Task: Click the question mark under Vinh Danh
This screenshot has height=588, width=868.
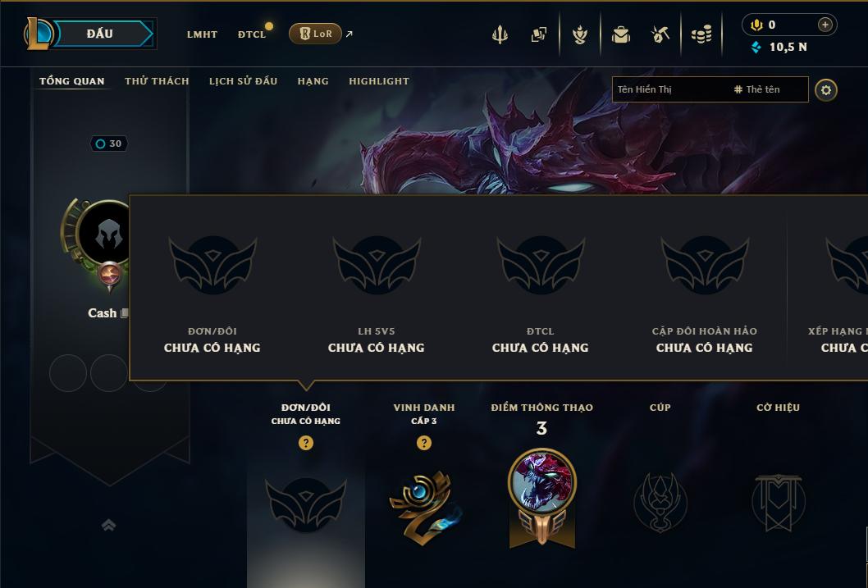Action: [424, 443]
